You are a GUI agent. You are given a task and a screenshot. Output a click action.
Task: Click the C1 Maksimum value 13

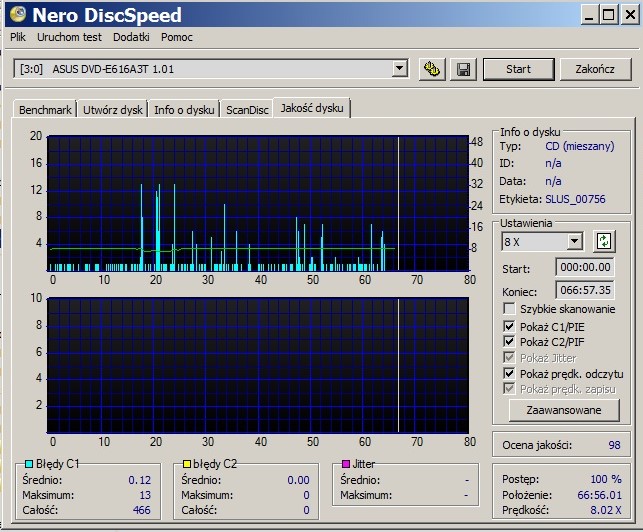pos(145,495)
